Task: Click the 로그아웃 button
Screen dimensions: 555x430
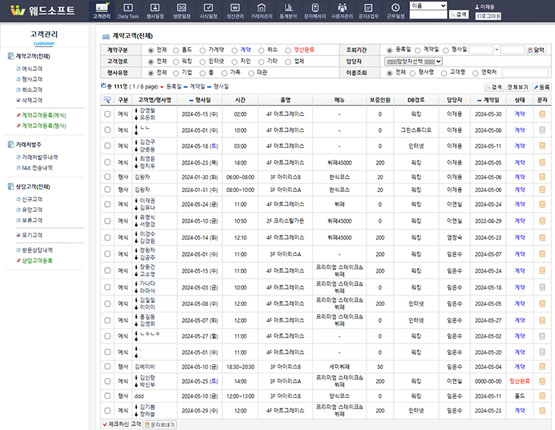Action: [488, 16]
